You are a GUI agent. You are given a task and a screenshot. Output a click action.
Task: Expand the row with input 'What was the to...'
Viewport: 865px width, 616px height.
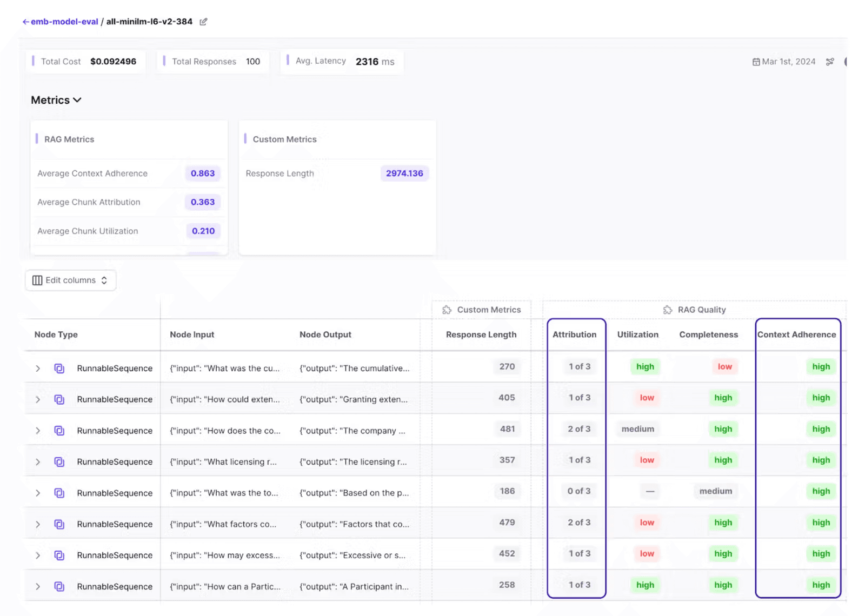(38, 493)
